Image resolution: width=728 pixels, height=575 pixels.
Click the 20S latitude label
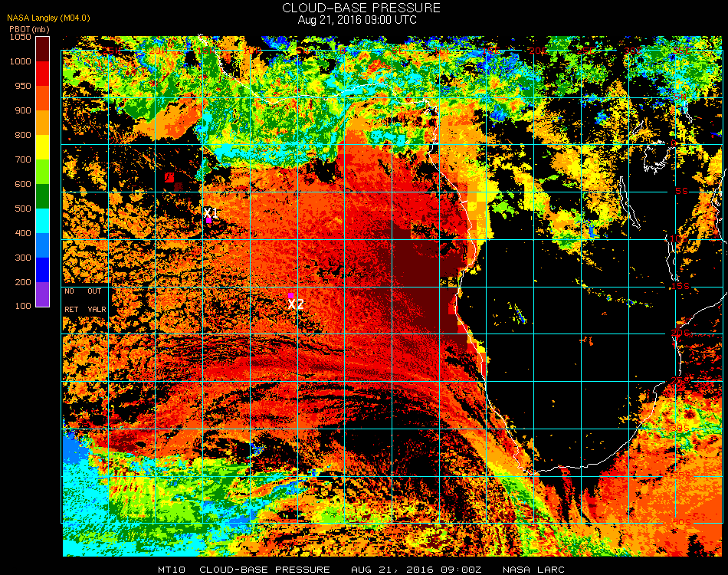pyautogui.click(x=680, y=333)
